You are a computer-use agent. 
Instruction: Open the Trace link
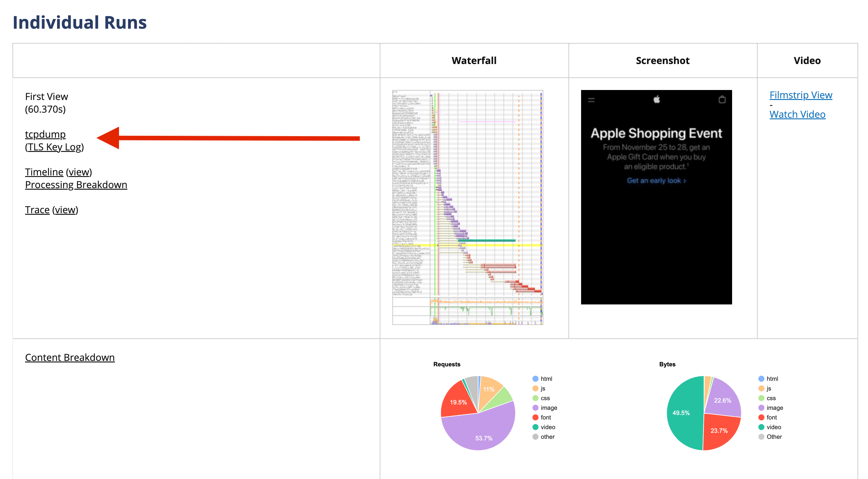[37, 210]
